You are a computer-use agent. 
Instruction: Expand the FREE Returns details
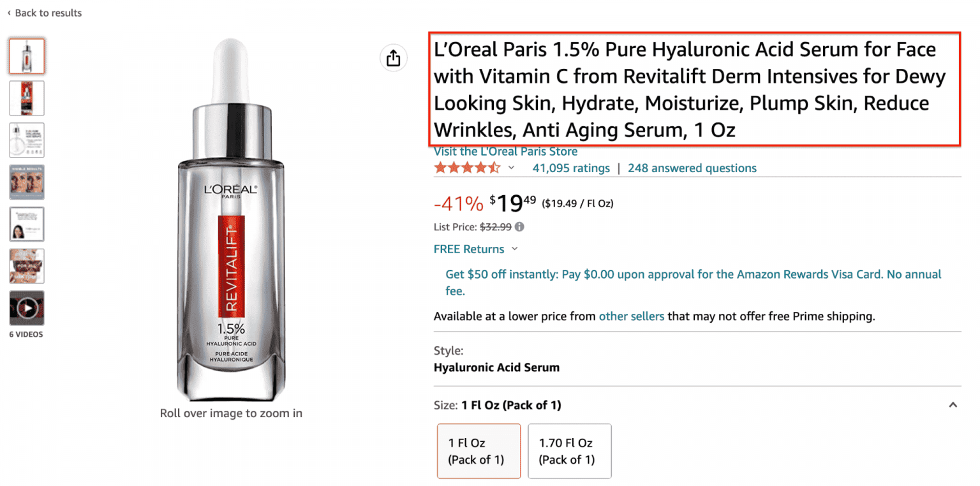(x=515, y=249)
